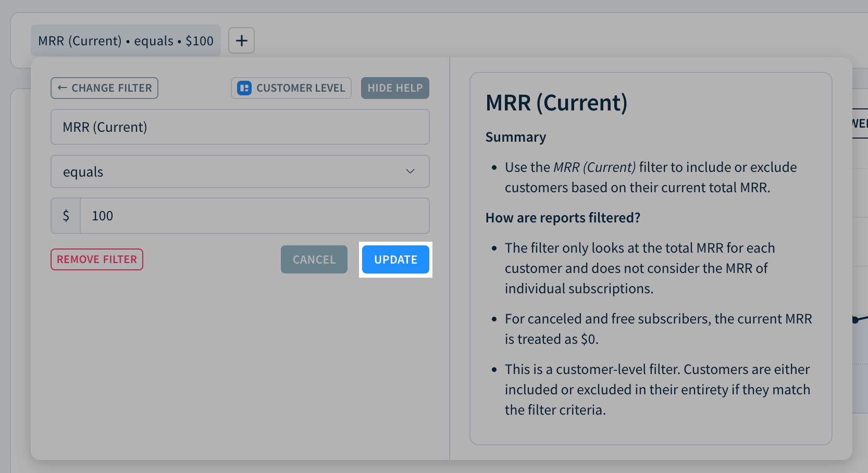This screenshot has width=868, height=473.
Task: Click the dollar sign currency prefix
Action: 65,215
